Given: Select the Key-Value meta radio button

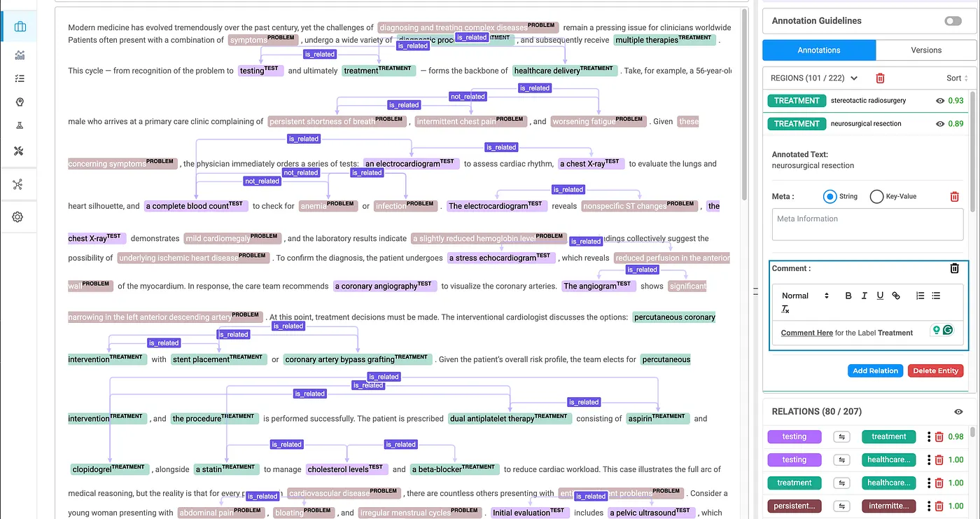Looking at the screenshot, I should pyautogui.click(x=876, y=197).
